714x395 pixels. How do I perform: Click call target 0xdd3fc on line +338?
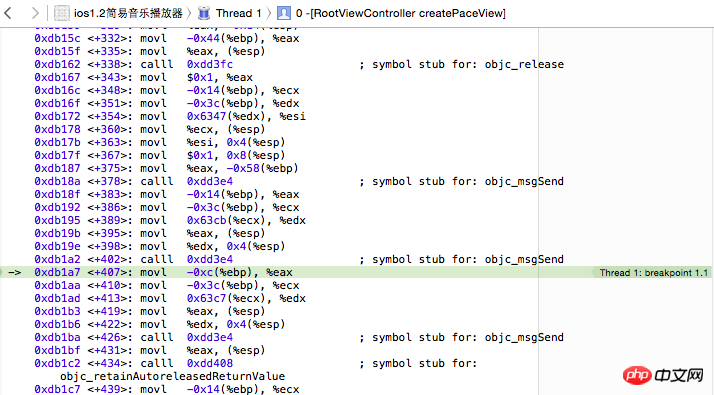coord(210,64)
